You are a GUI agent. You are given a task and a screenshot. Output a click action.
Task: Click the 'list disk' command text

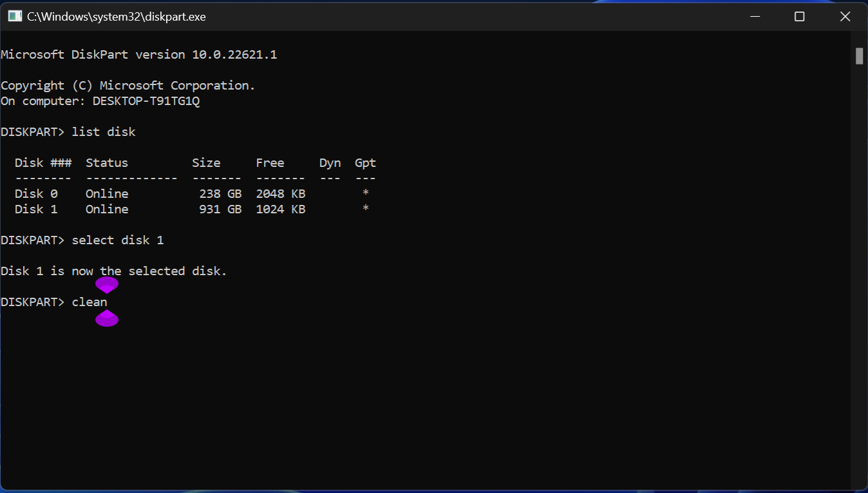(x=104, y=132)
